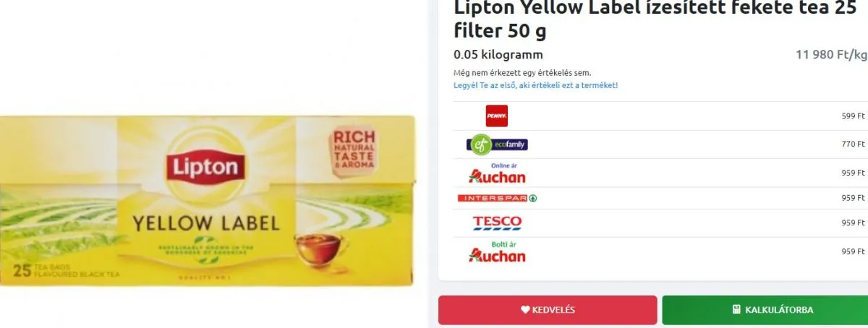868x328 pixels.
Task: Click the calculator icon on Kalkulátorba
Action: (736, 310)
